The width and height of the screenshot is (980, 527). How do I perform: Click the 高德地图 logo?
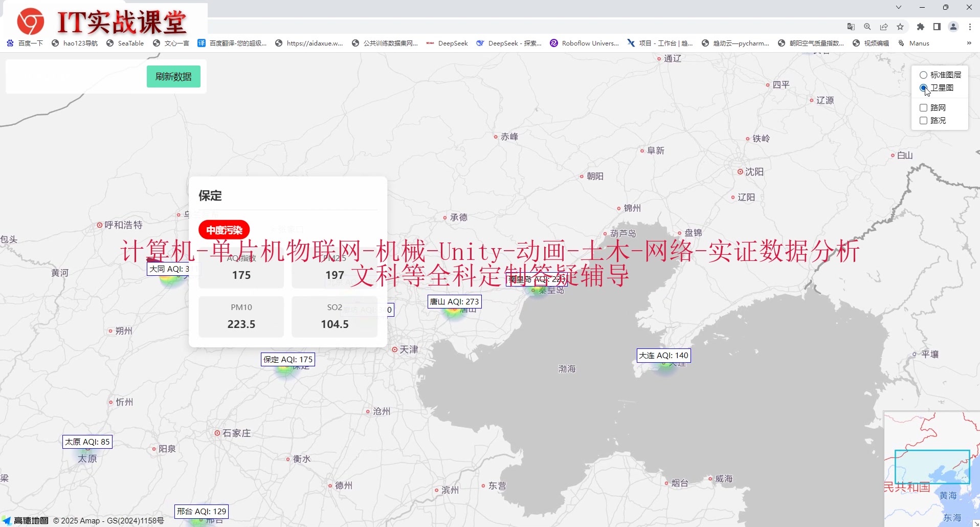tap(26, 520)
